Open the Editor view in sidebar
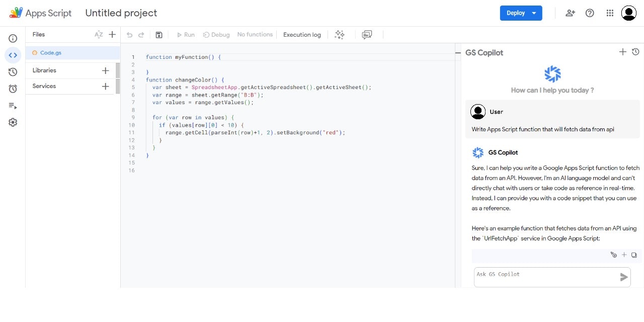The height and width of the screenshot is (322, 644). tap(13, 55)
